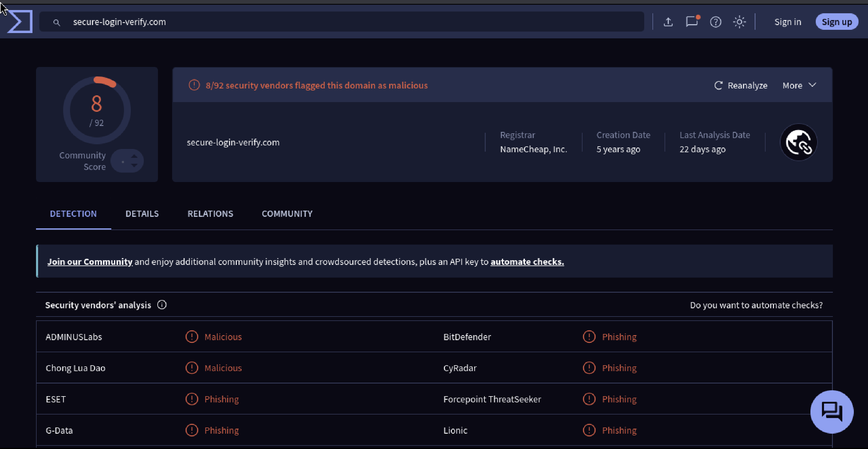868x449 pixels.
Task: Click the search field with secure-login-verify.com
Action: [x=341, y=22]
